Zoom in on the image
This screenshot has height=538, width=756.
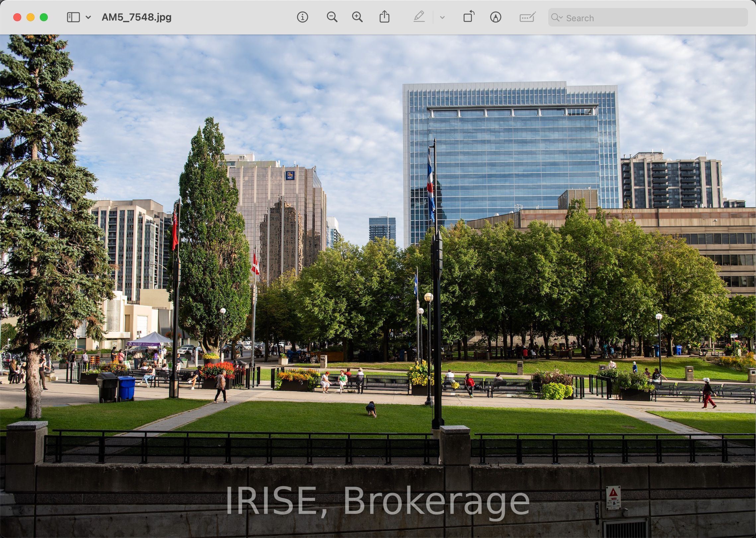pyautogui.click(x=357, y=17)
